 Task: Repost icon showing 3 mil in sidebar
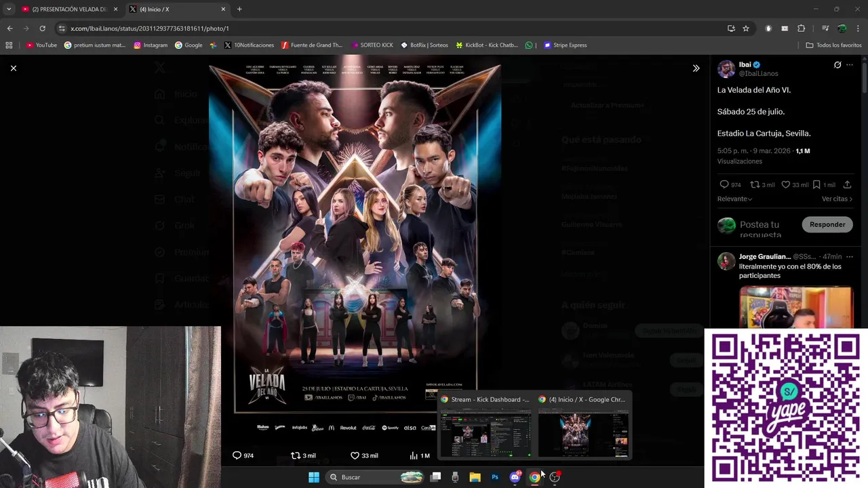coord(762,184)
